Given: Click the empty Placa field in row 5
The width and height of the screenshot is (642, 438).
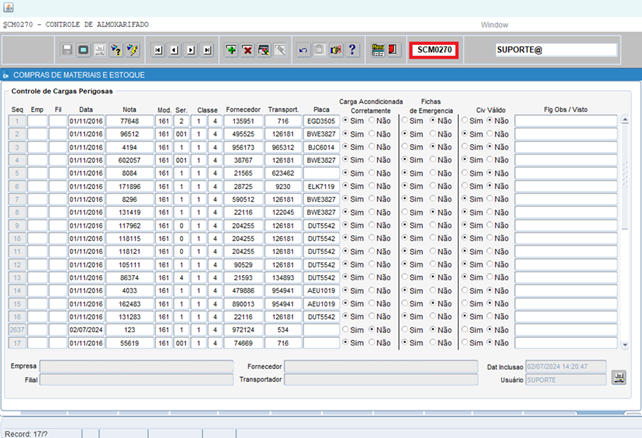Looking at the screenshot, I should (321, 173).
